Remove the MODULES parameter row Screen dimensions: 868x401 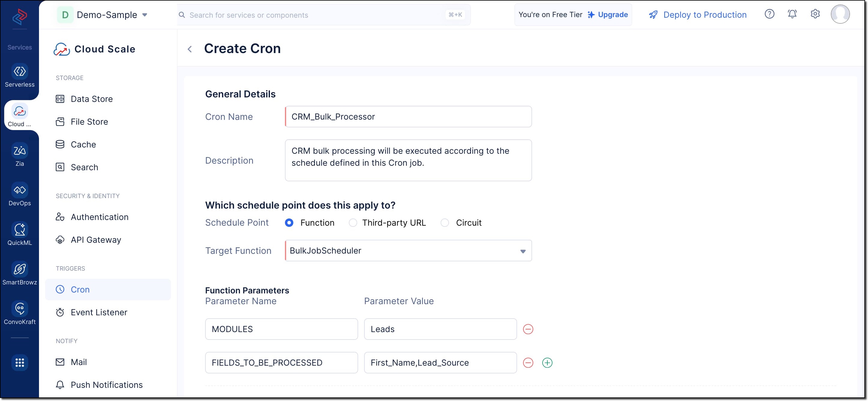coord(528,329)
